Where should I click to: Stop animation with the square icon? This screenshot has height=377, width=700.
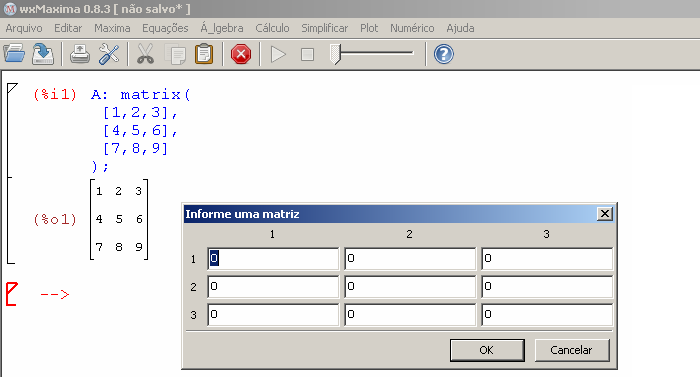(307, 54)
